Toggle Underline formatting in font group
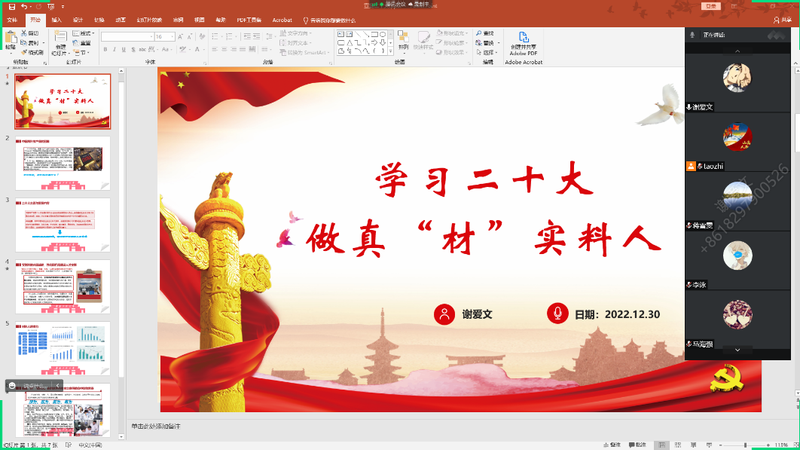The image size is (800, 450). click(x=123, y=50)
